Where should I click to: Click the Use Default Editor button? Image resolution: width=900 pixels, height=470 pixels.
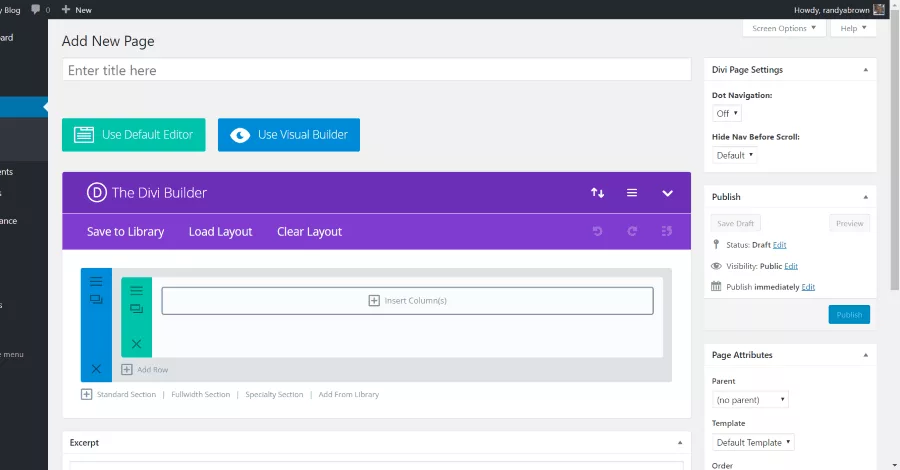coord(134,135)
